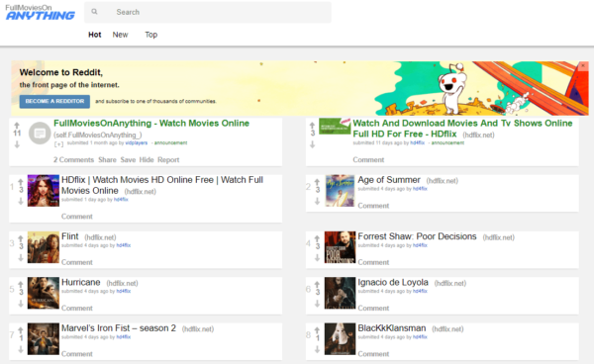Open the BlacKkKlansman poster thumbnail
This screenshot has width=594, height=364.
pyautogui.click(x=340, y=338)
